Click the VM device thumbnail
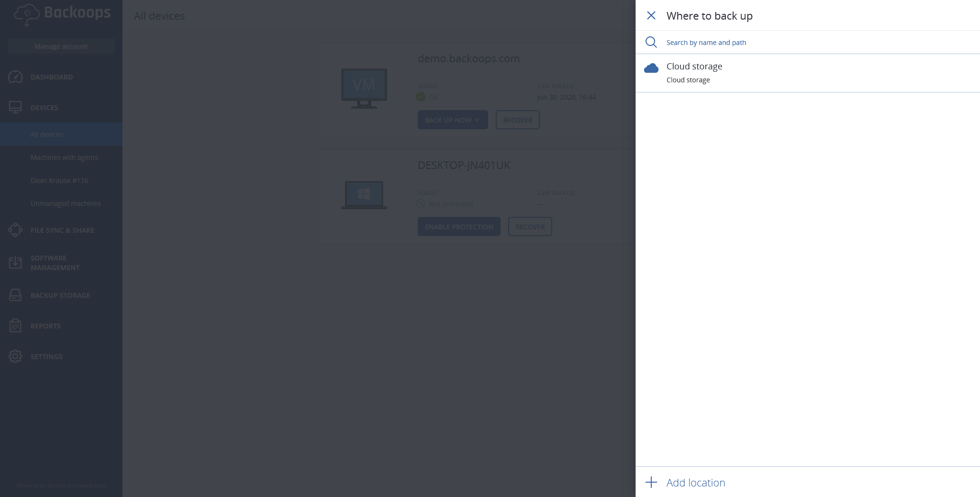 (364, 89)
